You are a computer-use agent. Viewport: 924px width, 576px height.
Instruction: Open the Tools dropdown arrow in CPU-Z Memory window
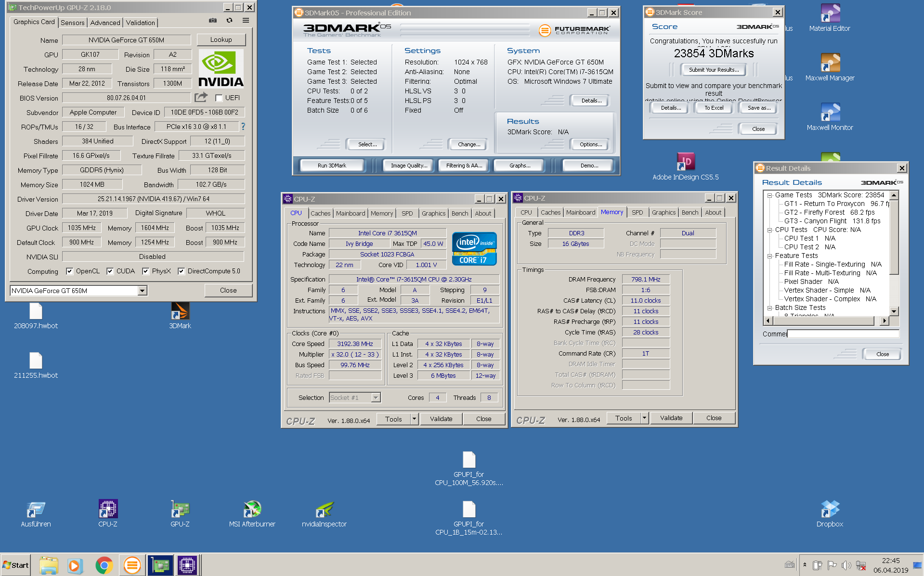pyautogui.click(x=644, y=418)
